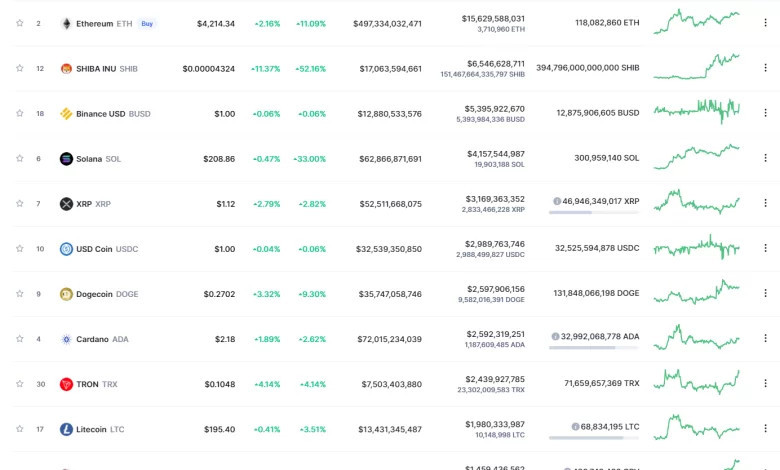Click the Litecoin logo icon
780x470 pixels.
click(66, 429)
